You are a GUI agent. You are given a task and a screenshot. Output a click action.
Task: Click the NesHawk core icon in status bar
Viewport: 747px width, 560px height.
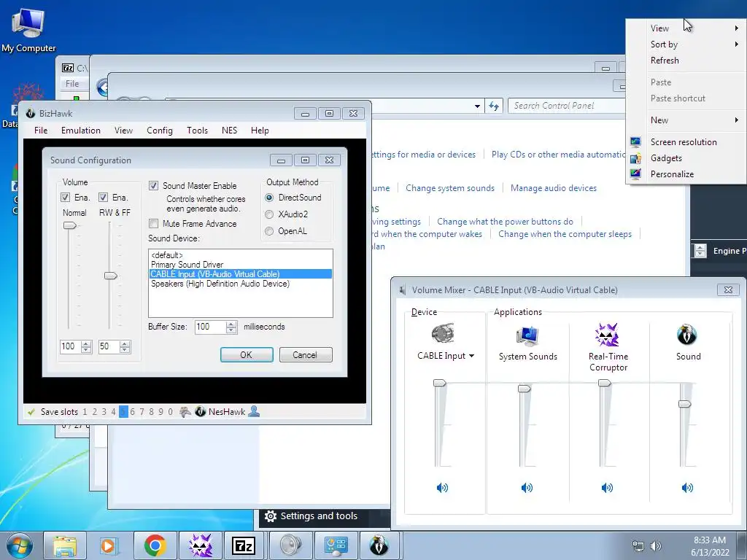tap(201, 411)
